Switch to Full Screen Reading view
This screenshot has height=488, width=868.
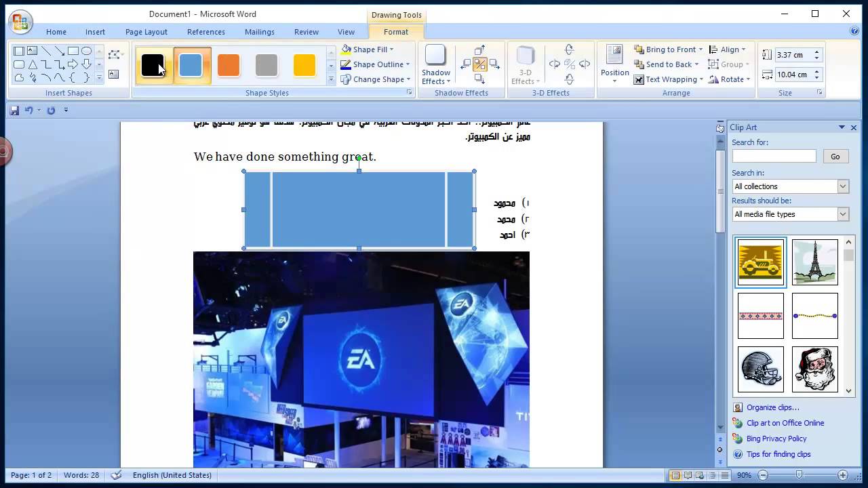tap(688, 475)
